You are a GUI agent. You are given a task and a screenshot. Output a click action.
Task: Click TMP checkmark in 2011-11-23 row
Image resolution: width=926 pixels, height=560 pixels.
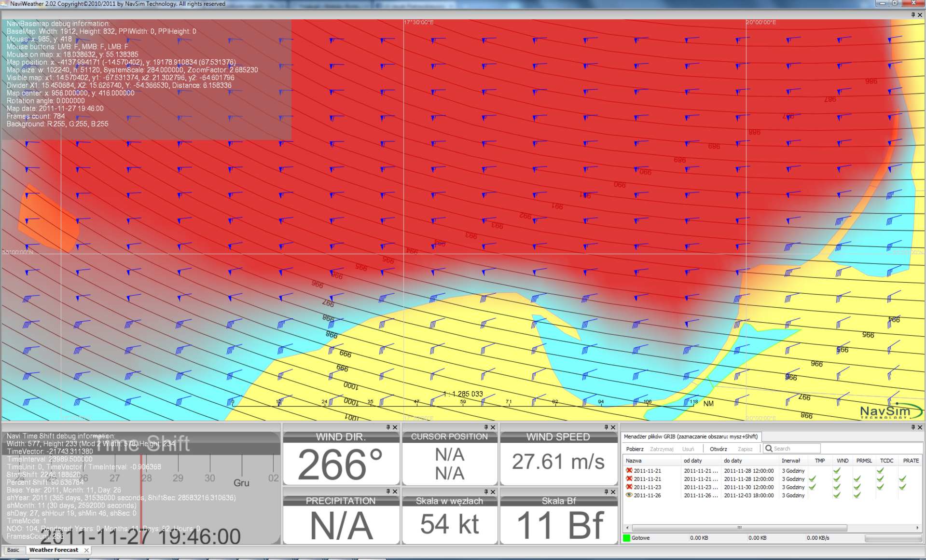tap(813, 487)
